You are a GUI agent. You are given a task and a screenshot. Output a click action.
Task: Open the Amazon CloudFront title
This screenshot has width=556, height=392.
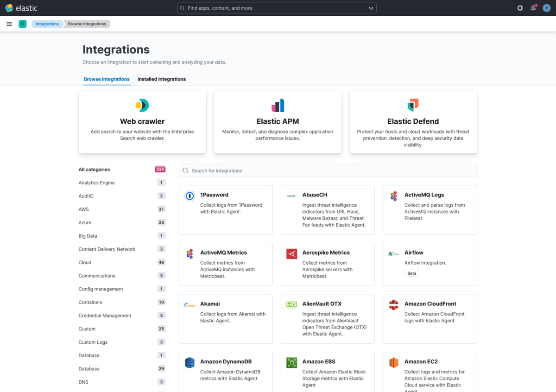tap(430, 304)
